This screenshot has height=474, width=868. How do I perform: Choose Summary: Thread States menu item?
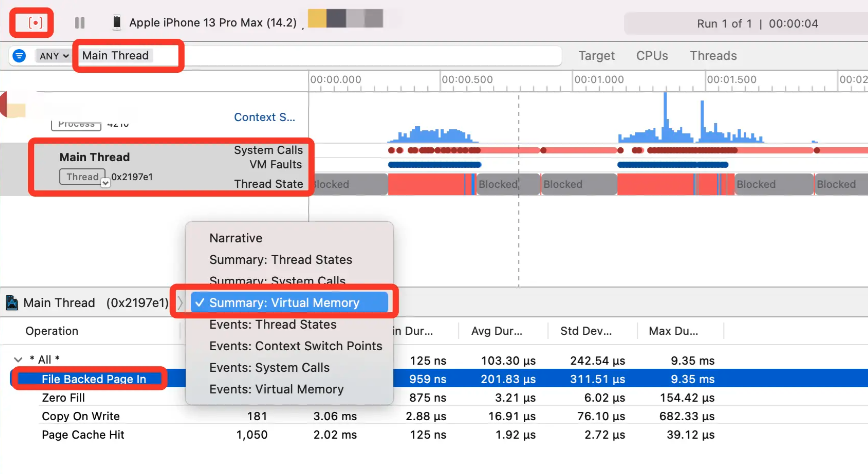click(281, 260)
